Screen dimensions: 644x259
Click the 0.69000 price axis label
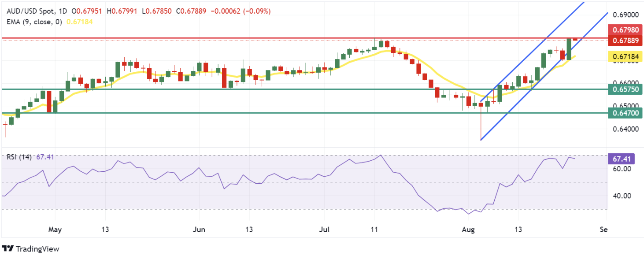[x=625, y=15]
